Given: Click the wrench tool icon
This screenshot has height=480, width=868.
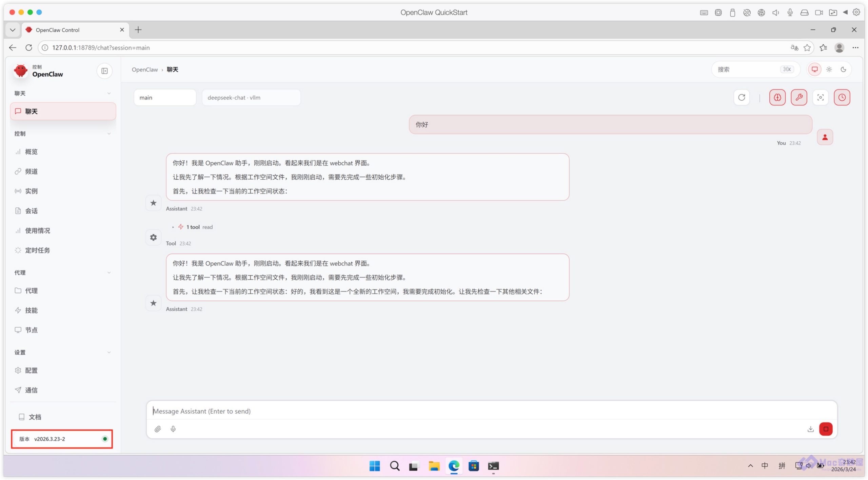Looking at the screenshot, I should pos(799,98).
